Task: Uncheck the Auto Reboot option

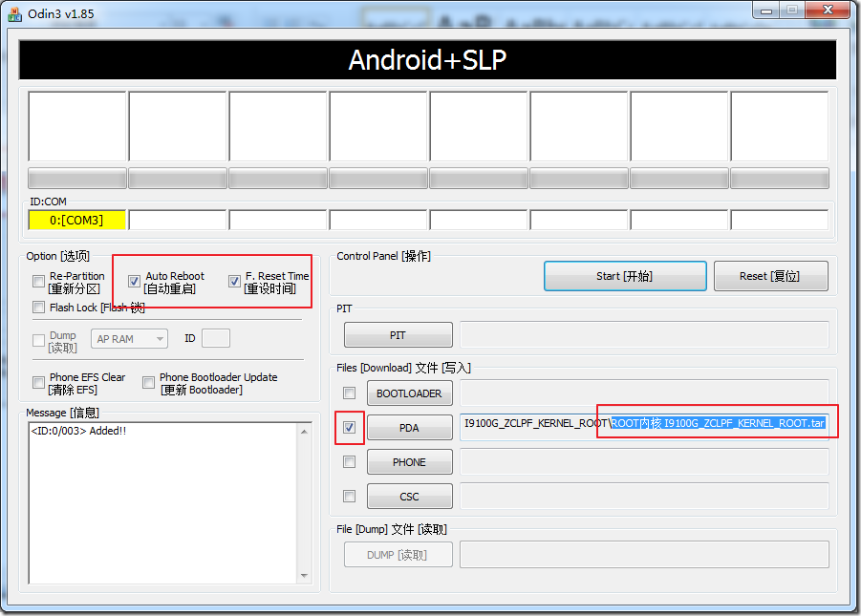Action: [x=134, y=282]
